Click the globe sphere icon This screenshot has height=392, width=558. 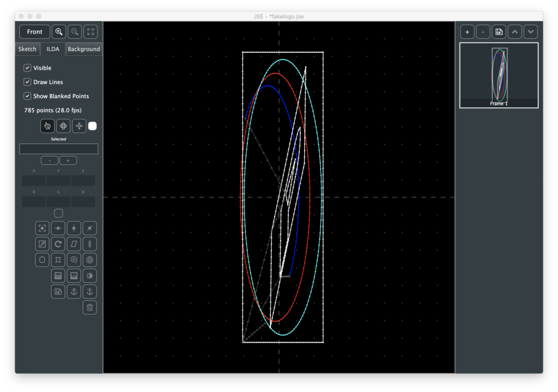(x=90, y=260)
